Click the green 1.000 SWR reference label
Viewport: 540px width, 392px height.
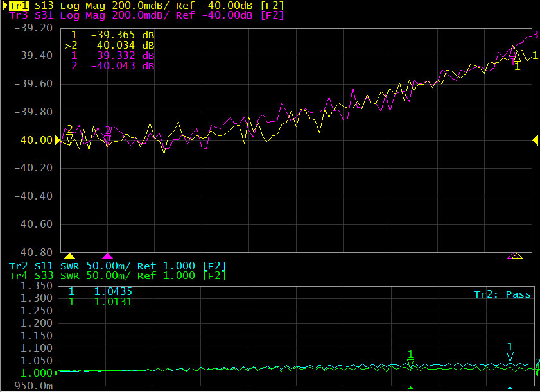point(37,373)
